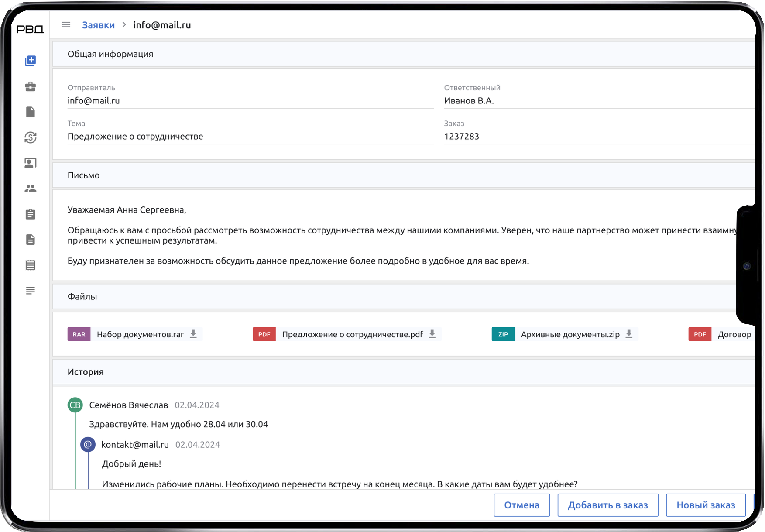Open the briefcase orders section in sidebar
Image resolution: width=765 pixels, height=532 pixels.
[30, 86]
